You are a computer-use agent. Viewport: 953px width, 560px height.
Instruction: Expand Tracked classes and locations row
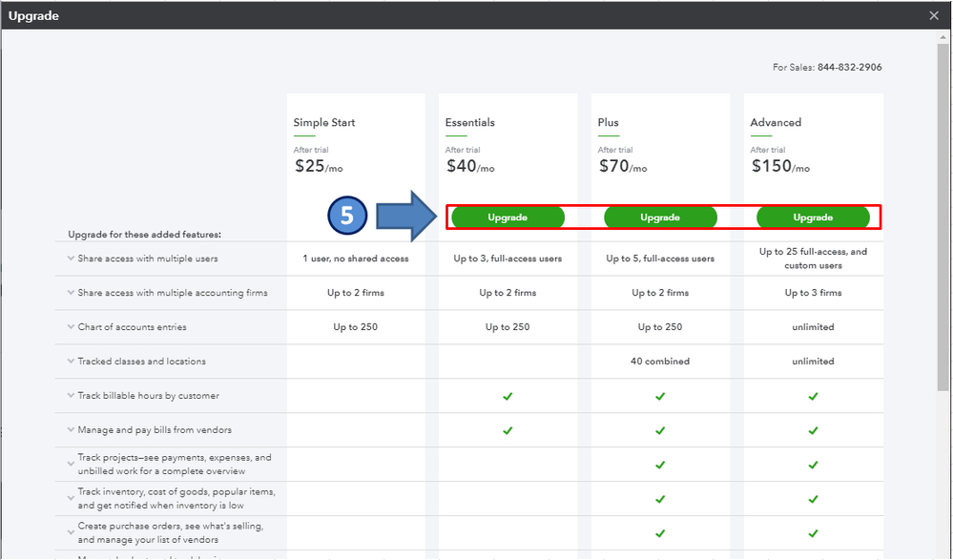tap(71, 362)
